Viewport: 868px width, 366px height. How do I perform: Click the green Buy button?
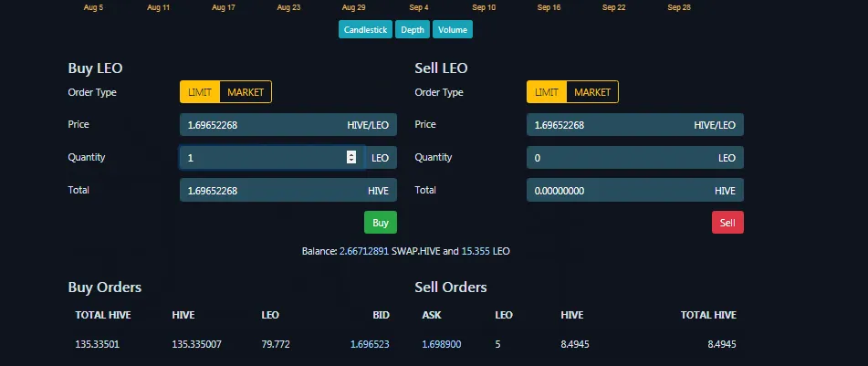click(381, 223)
